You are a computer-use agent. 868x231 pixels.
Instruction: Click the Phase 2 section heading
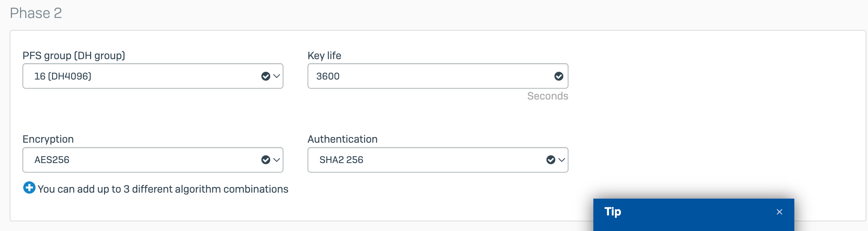pos(36,13)
